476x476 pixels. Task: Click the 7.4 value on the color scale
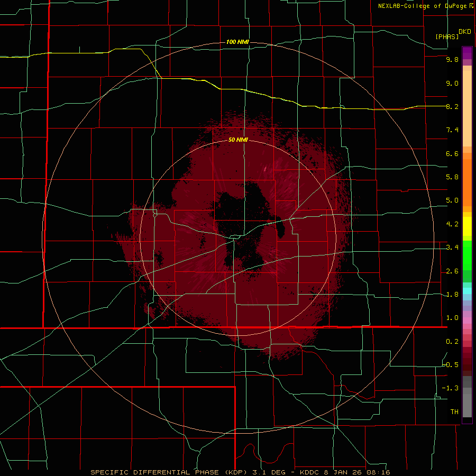tap(452, 130)
